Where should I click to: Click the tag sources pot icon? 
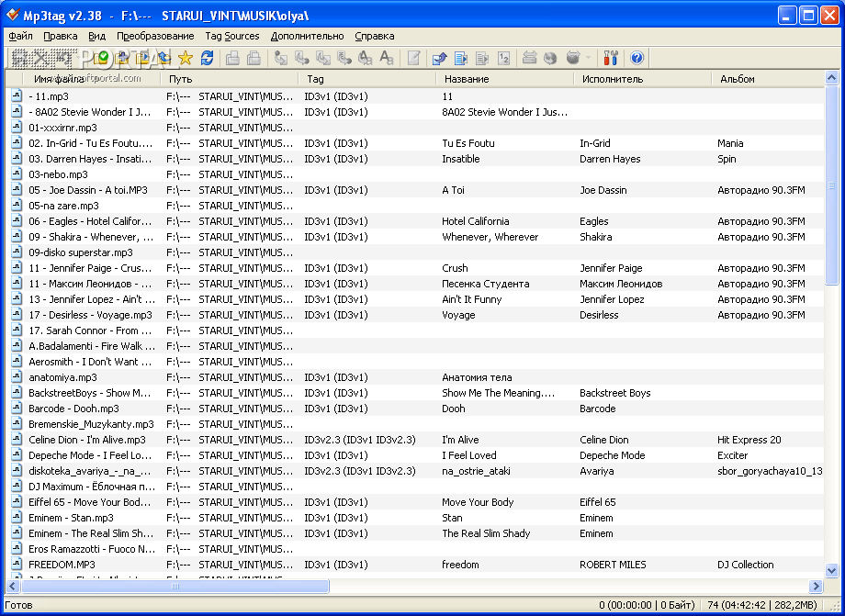coord(572,58)
